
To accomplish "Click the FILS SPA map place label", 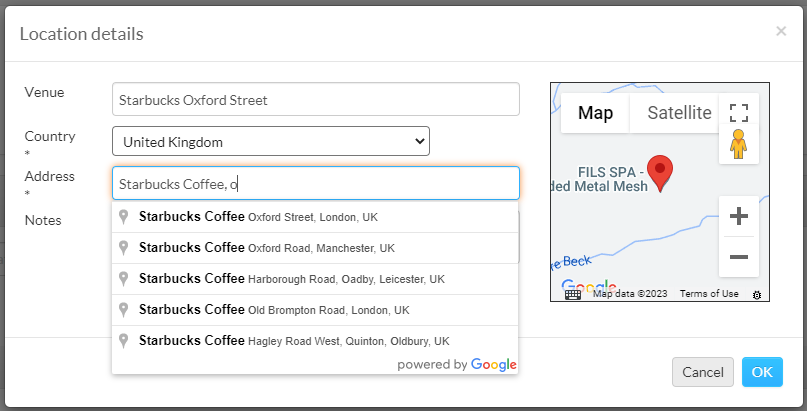I will [x=601, y=179].
